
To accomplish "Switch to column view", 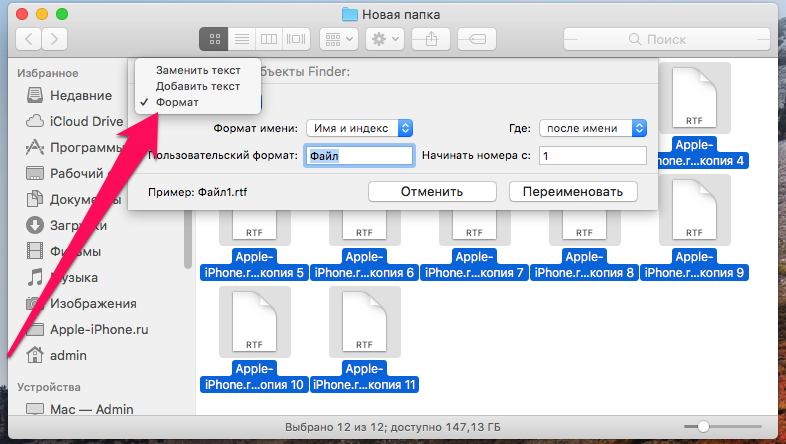I will [x=269, y=39].
